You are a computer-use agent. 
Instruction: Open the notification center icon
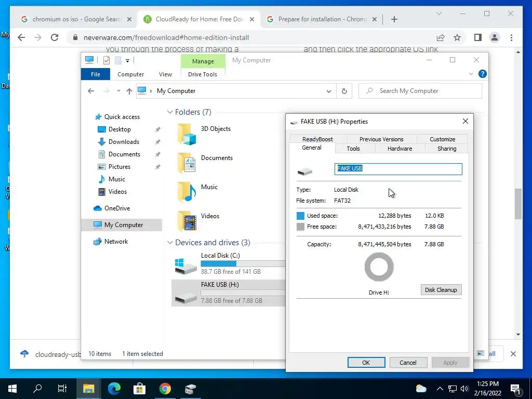[515, 389]
